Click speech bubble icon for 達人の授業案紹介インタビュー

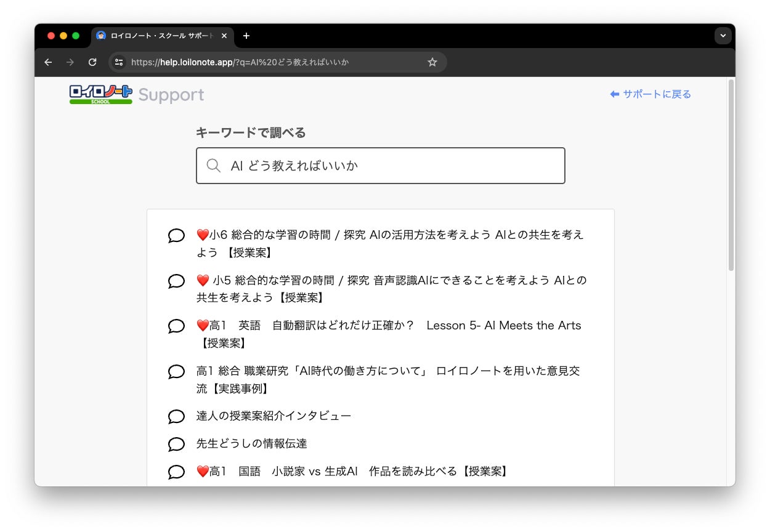coord(176,417)
